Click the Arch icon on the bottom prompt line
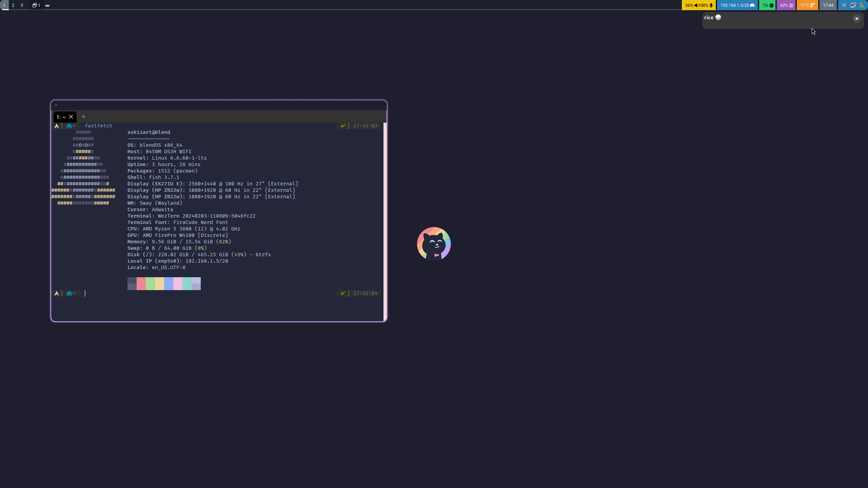Viewport: 868px width, 488px height. 57,293
